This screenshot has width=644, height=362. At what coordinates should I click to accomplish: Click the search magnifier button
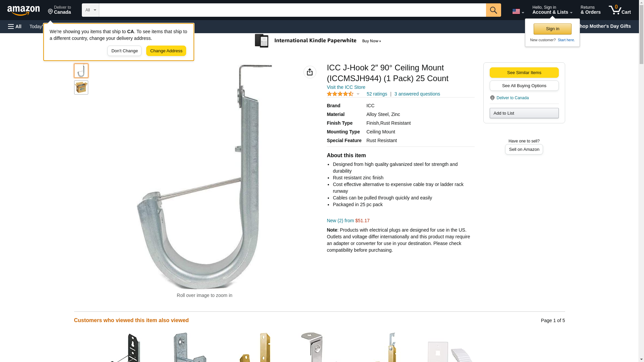tap(493, 10)
